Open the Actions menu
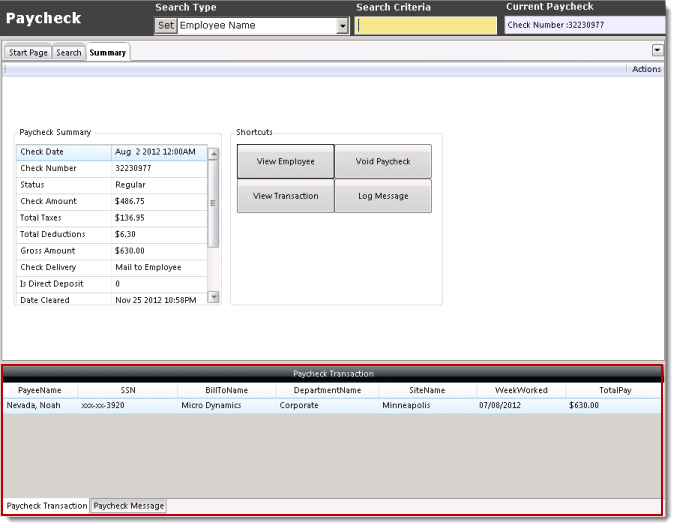 tap(646, 69)
